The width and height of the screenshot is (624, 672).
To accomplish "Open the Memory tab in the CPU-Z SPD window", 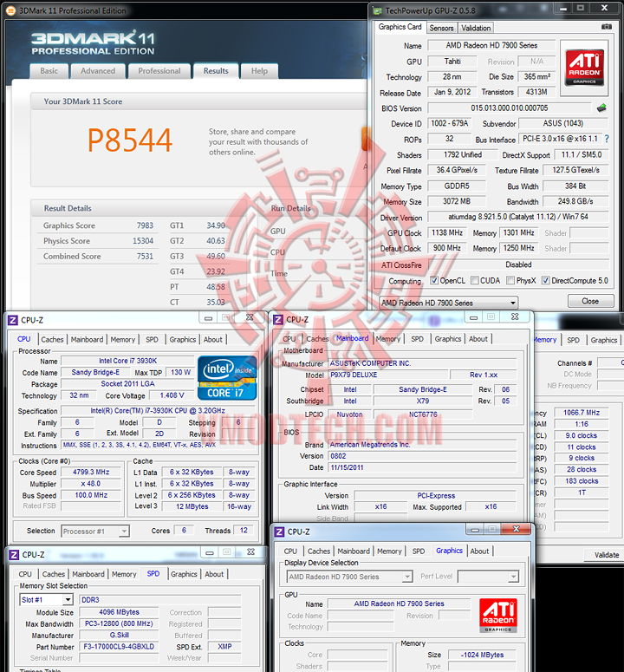I will (x=124, y=574).
